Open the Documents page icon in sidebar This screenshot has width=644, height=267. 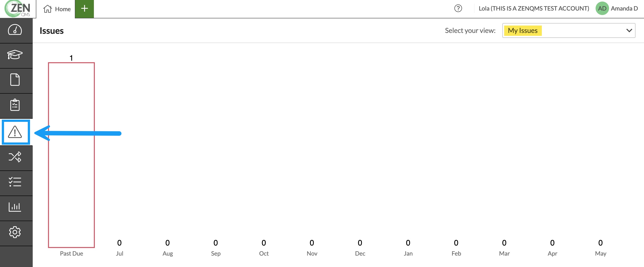(15, 80)
